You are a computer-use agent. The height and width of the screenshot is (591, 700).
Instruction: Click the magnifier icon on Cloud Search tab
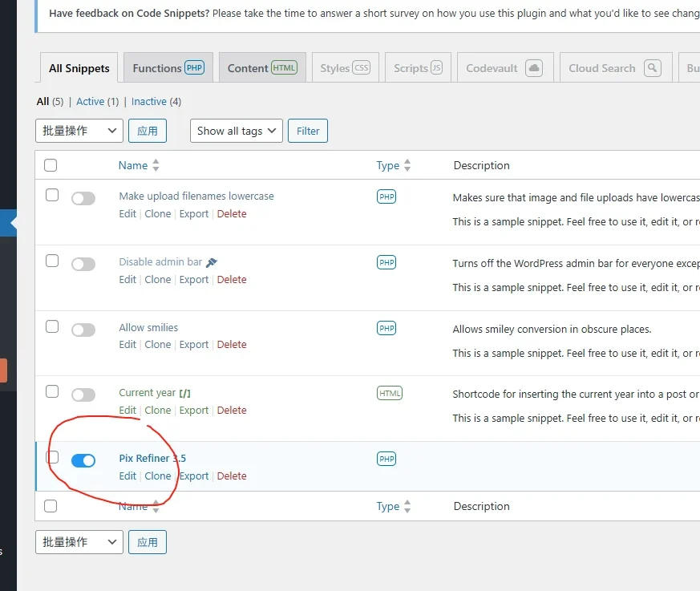pyautogui.click(x=653, y=68)
